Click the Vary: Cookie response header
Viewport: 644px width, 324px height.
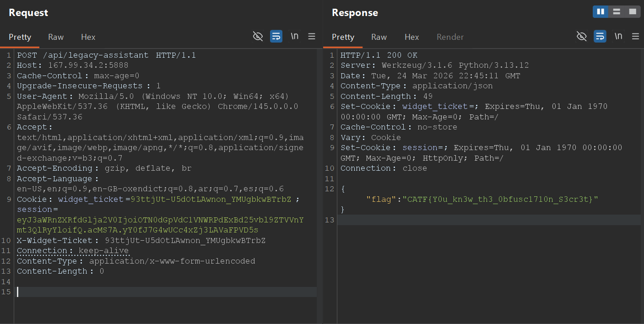(x=370, y=137)
